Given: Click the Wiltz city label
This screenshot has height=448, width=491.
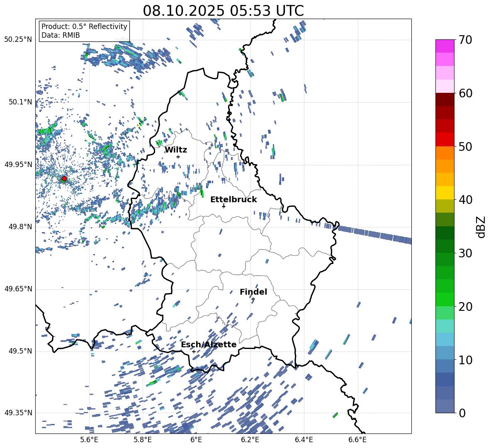Looking at the screenshot, I should click(176, 150).
